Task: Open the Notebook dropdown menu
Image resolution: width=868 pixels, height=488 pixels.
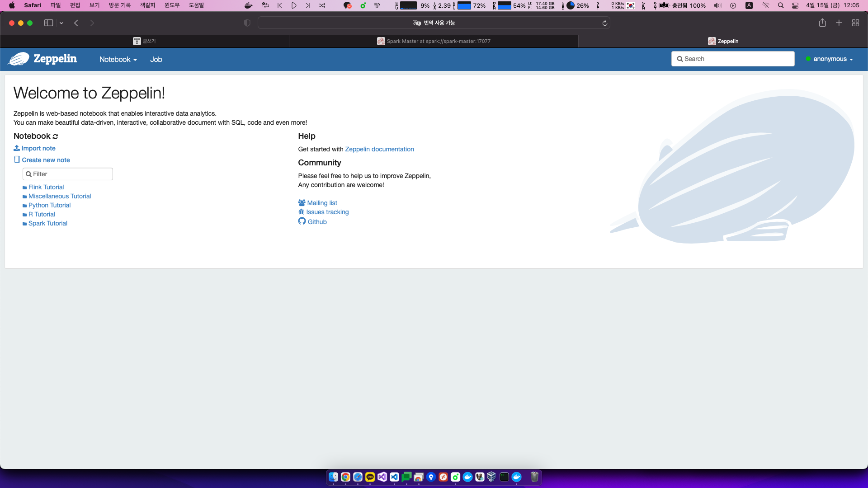Action: click(x=118, y=59)
